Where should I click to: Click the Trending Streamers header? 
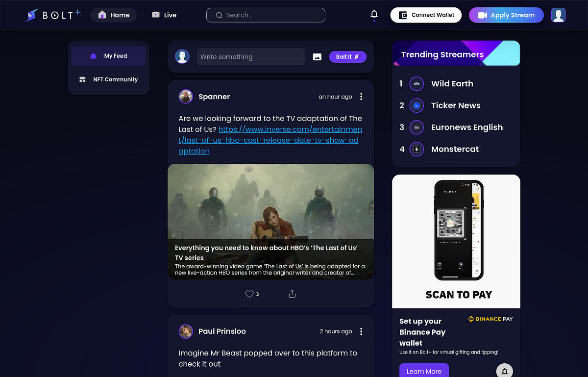456,53
